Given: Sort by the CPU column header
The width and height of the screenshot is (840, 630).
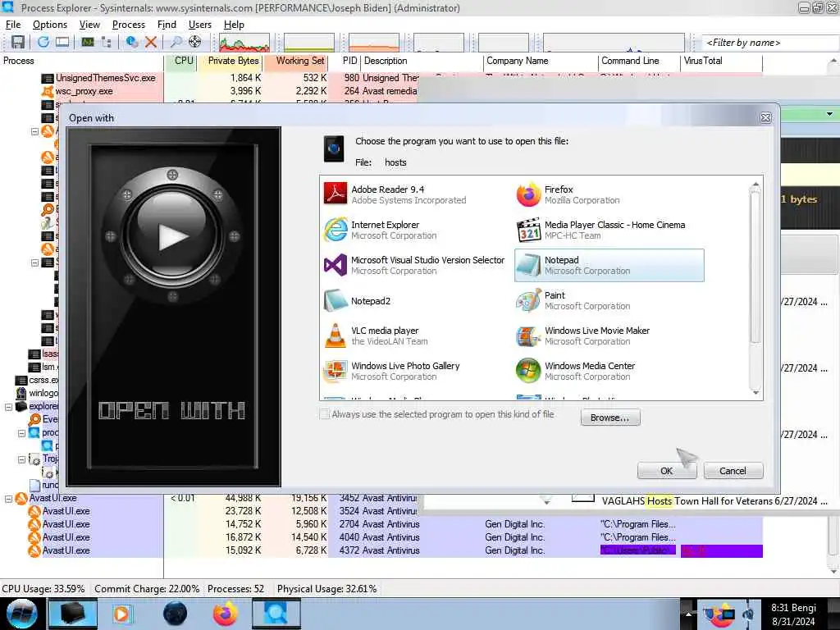Looking at the screenshot, I should click(x=180, y=61).
